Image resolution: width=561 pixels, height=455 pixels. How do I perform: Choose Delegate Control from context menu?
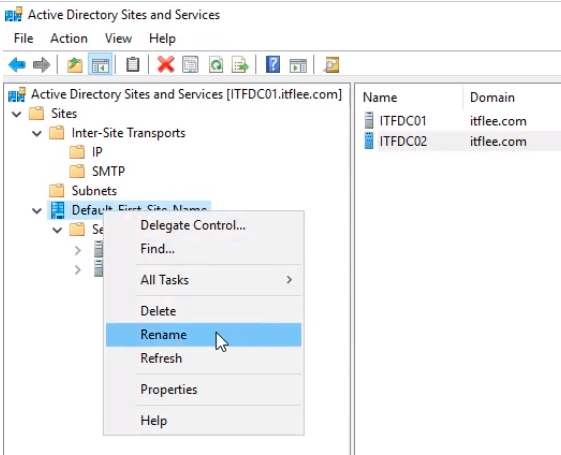tap(204, 225)
